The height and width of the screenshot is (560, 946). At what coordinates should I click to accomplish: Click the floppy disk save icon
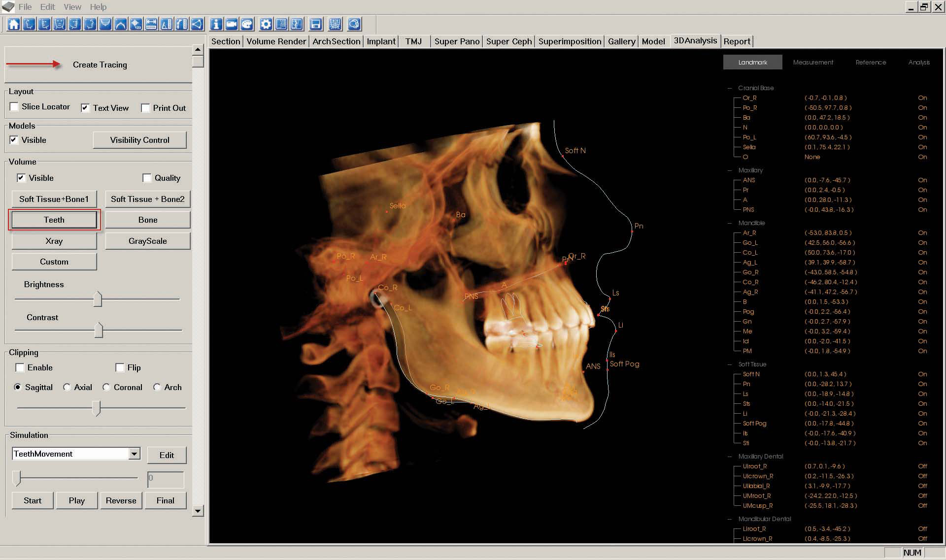pyautogui.click(x=316, y=24)
